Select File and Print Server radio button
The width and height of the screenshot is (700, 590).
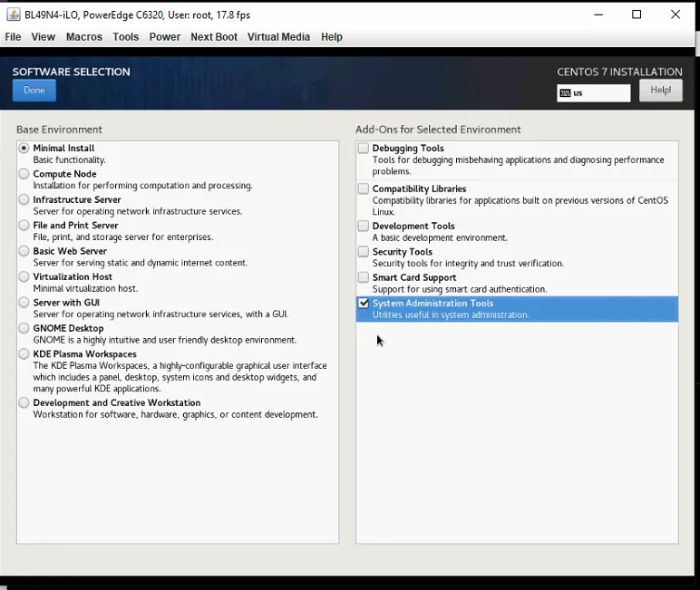24,226
